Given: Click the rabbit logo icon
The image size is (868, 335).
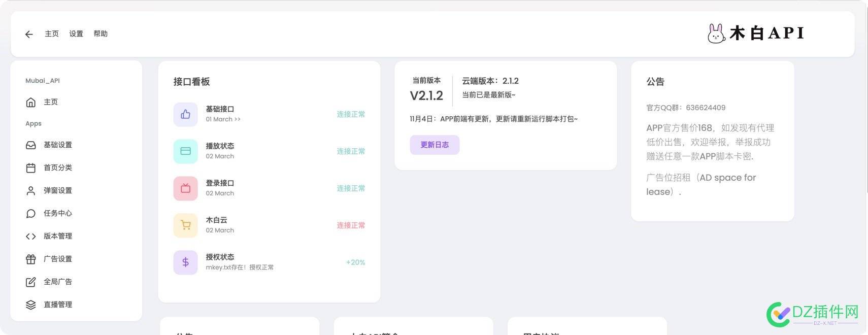Looking at the screenshot, I should 716,33.
